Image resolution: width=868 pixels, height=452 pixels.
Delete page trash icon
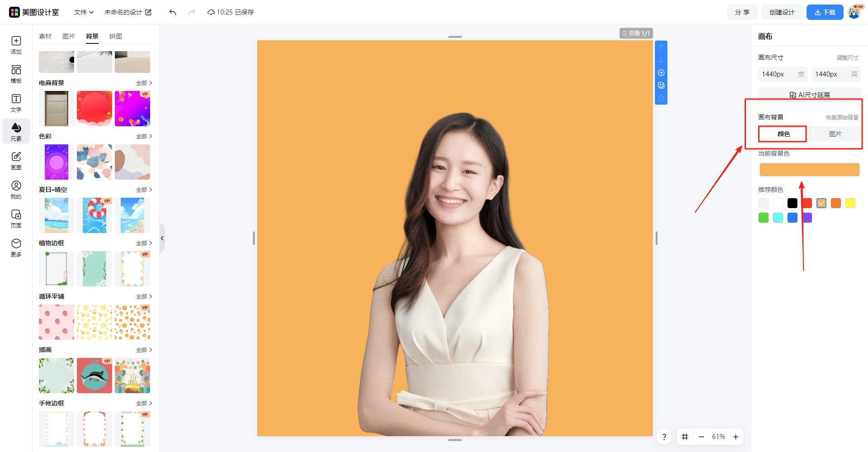(x=661, y=98)
